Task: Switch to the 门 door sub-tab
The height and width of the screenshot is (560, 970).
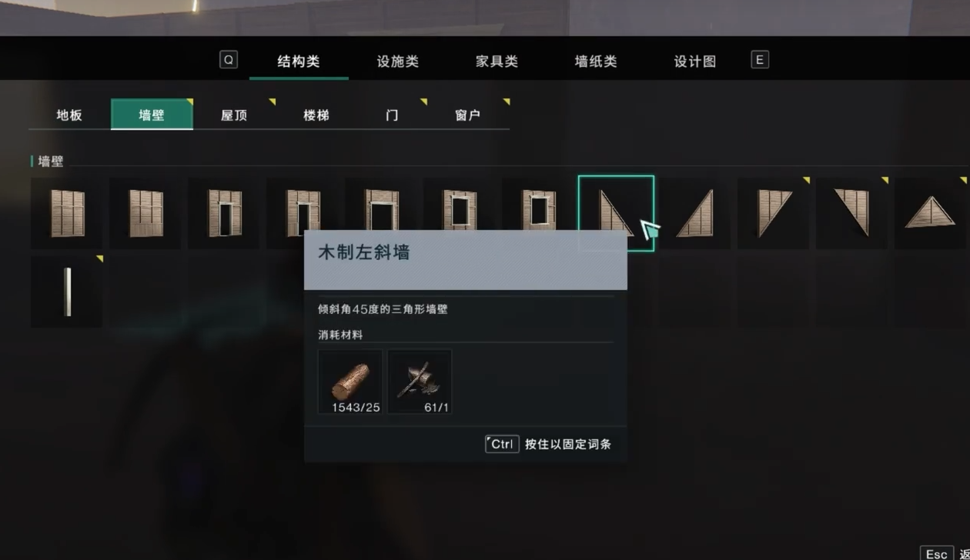Action: pos(392,115)
